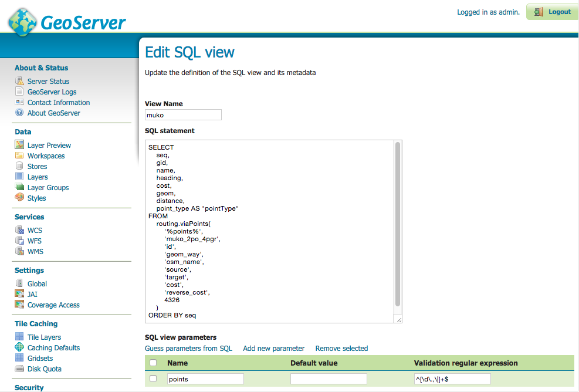Toggle the select-all parameters checkbox in header
This screenshot has height=392, width=579.
[153, 363]
